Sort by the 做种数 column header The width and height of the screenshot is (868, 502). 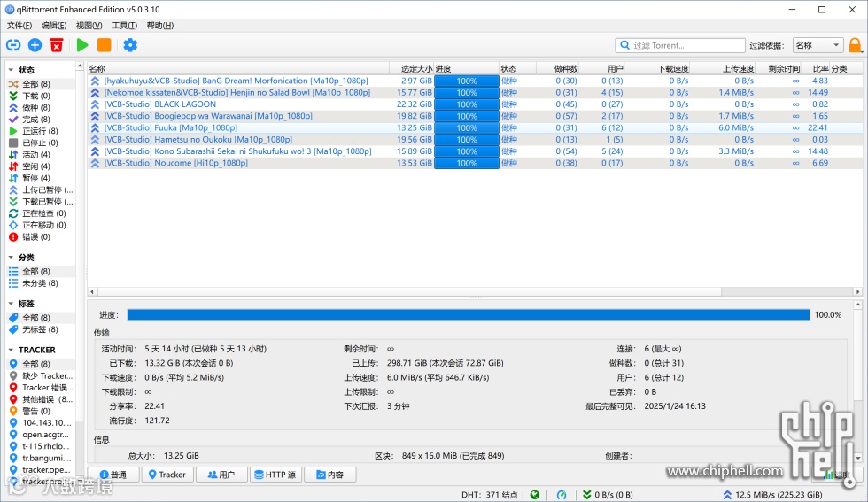coord(557,69)
